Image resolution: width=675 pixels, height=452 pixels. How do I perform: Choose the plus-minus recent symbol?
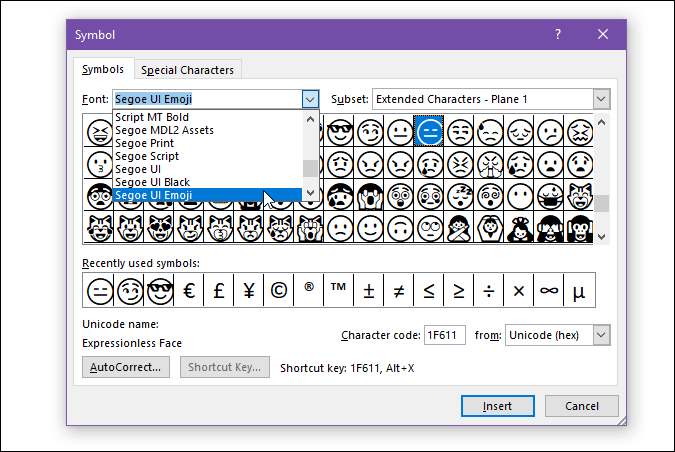[x=368, y=291]
